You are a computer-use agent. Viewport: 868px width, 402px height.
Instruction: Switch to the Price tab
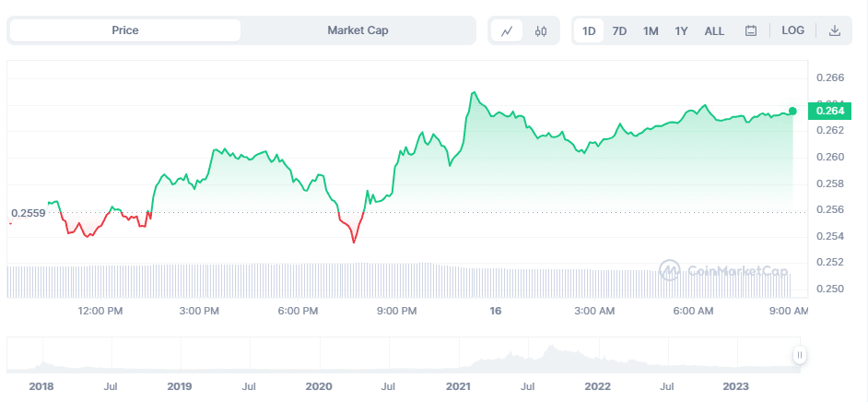[125, 30]
